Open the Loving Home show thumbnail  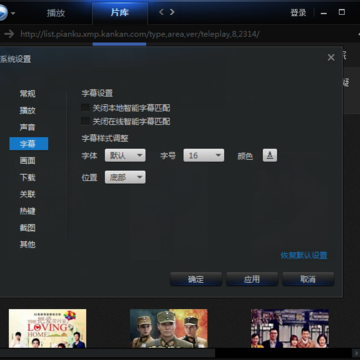[47, 328]
